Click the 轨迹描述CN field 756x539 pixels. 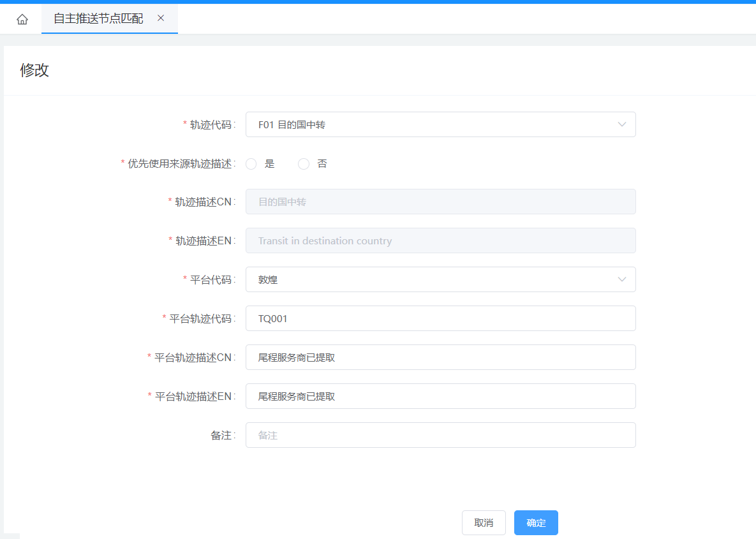click(440, 202)
